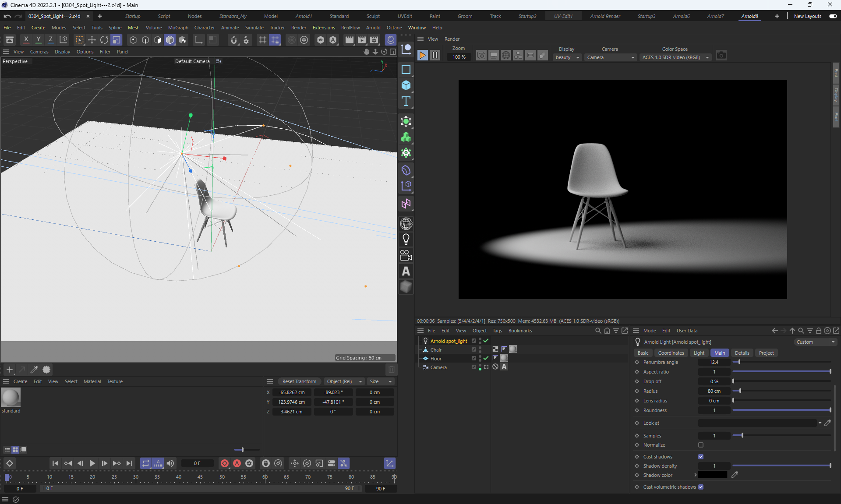Screen dimensions: 841x504
Task: Click the Shadow color black swatch
Action: click(x=713, y=475)
